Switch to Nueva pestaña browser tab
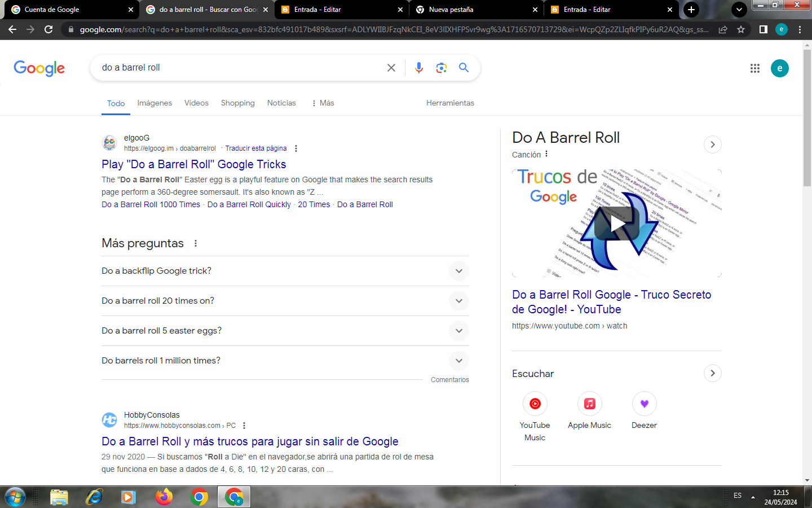Image resolution: width=812 pixels, height=508 pixels. click(x=476, y=10)
